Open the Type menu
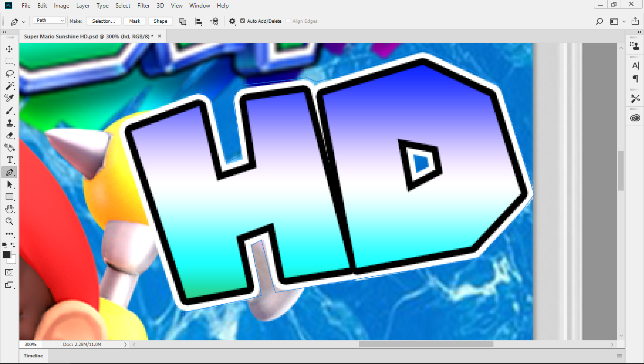The image size is (644, 364). click(102, 6)
